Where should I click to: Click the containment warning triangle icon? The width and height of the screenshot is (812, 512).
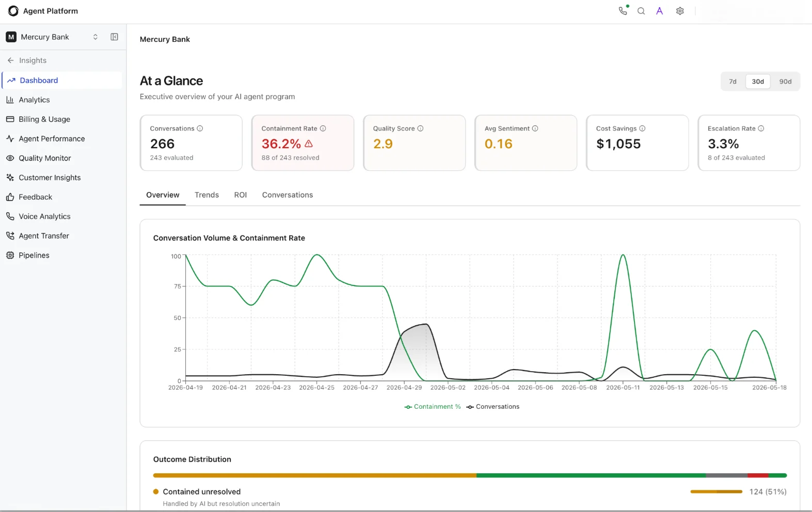pyautogui.click(x=309, y=143)
